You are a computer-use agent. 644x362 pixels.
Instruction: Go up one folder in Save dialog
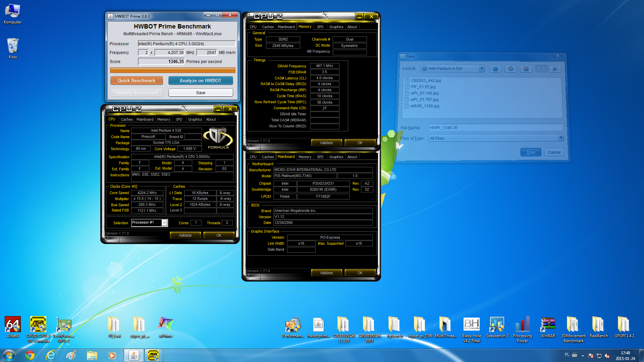tap(495, 69)
